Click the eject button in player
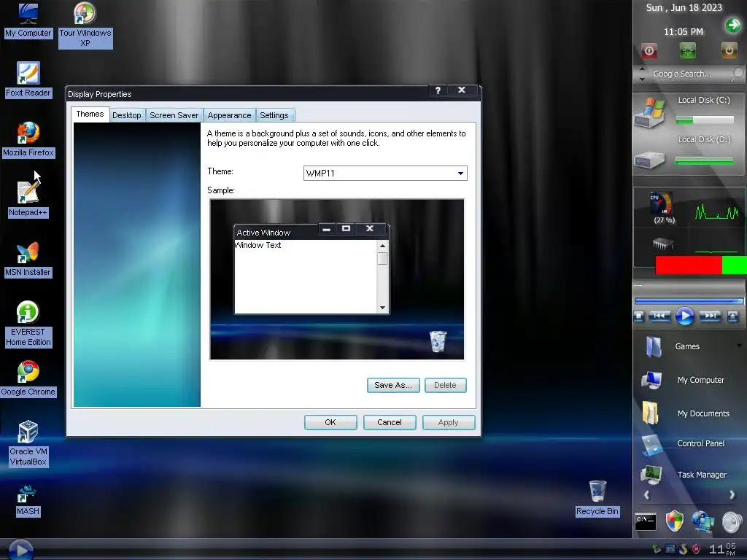The width and height of the screenshot is (747, 560). [732, 316]
